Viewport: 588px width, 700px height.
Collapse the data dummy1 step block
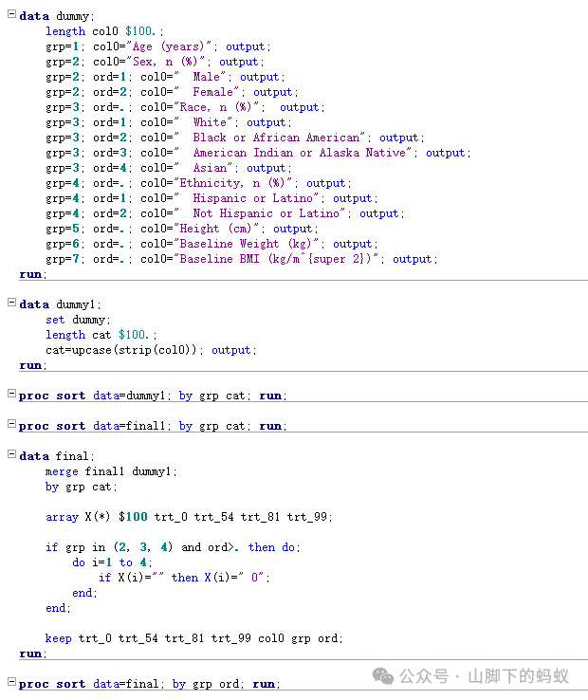(x=12, y=303)
